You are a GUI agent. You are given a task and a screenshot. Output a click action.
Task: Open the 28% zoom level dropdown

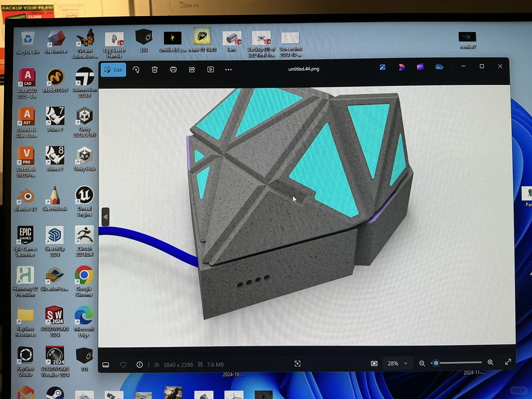397,364
